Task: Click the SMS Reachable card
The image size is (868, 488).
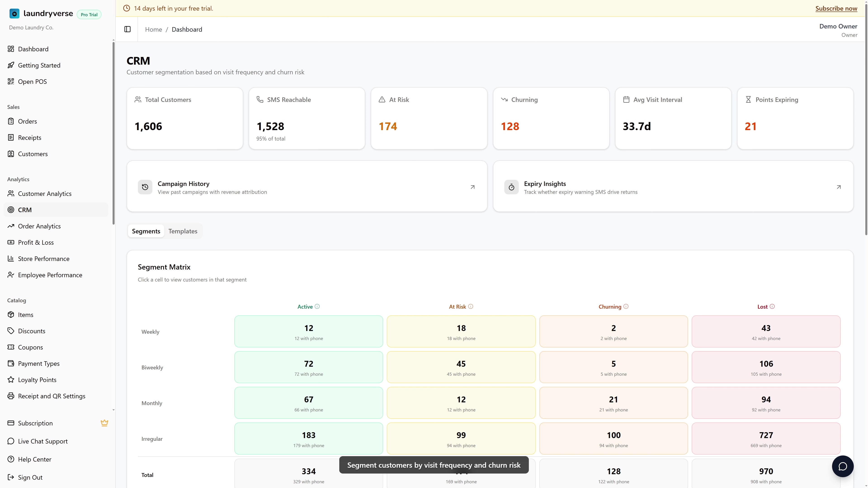Action: pyautogui.click(x=307, y=118)
